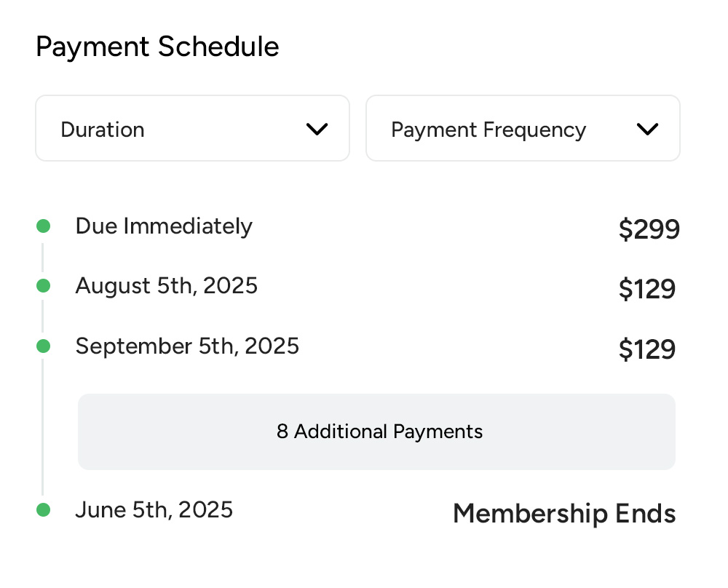This screenshot has height=588, width=728.
Task: Click the green dot beside September 5th
Action: point(43,346)
